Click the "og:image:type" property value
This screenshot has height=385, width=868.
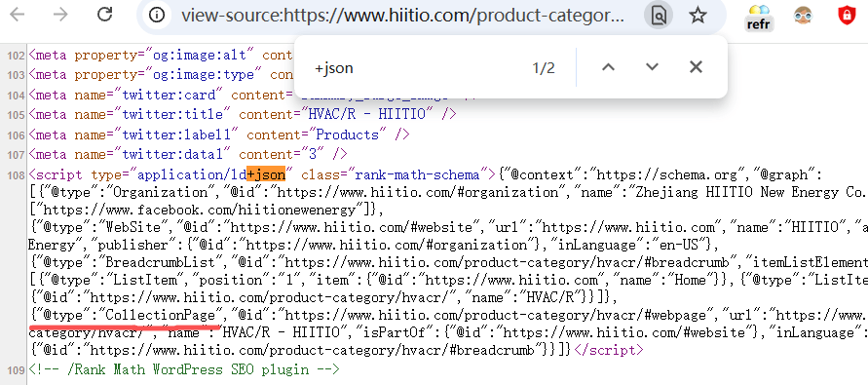pos(204,74)
